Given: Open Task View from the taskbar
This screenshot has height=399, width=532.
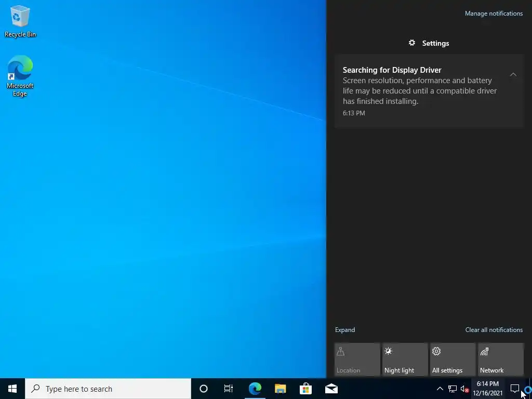Looking at the screenshot, I should pyautogui.click(x=229, y=389).
